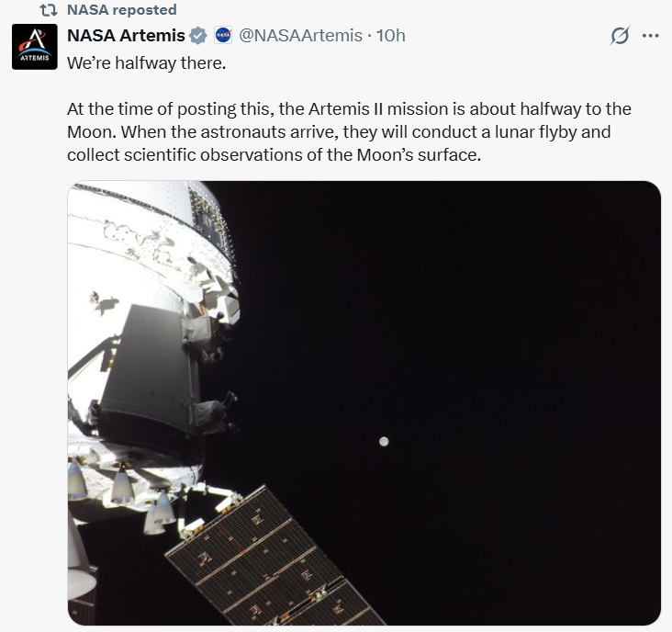Click the small NASA affiliation badge
Screen dimensions: 672x632
(222, 36)
